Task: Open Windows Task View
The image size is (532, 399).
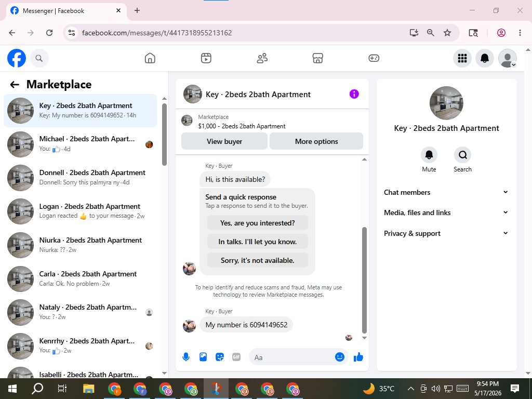Action: [62, 389]
